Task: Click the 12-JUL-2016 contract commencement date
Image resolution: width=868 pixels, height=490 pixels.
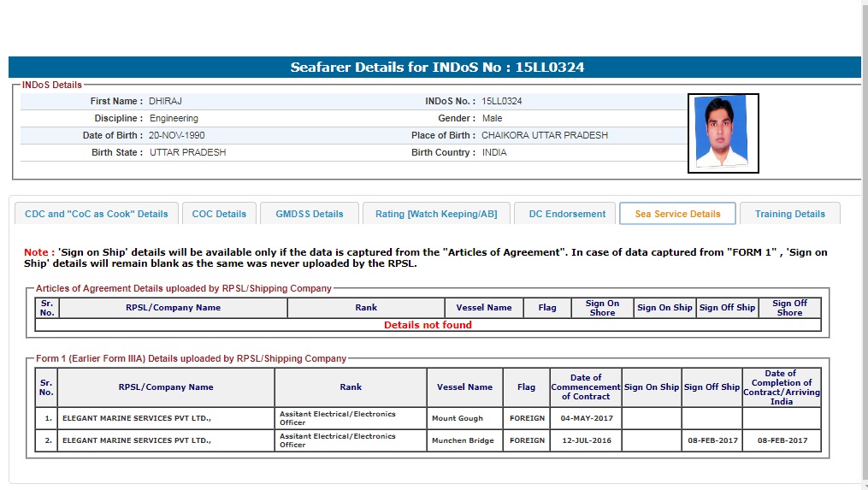Action: [585, 441]
